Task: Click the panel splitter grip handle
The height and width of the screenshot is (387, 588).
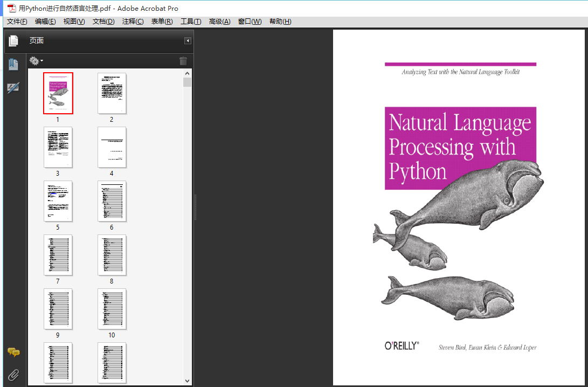Action: pos(195,207)
